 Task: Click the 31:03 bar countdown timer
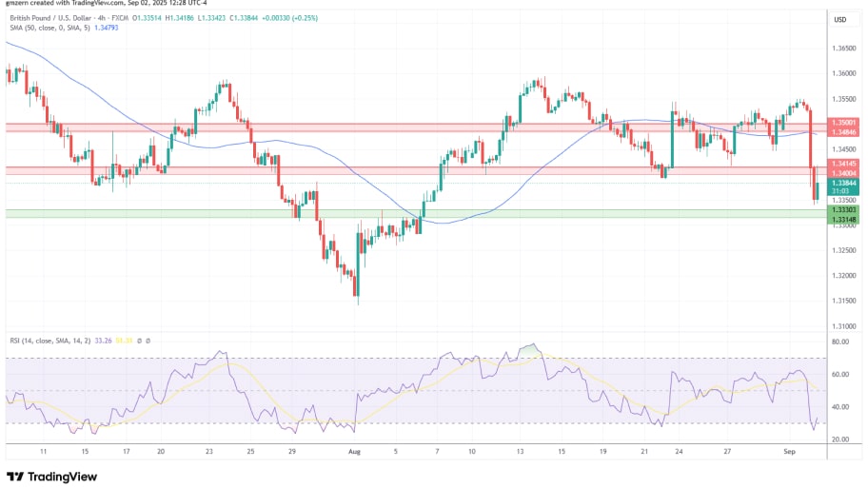(x=839, y=191)
